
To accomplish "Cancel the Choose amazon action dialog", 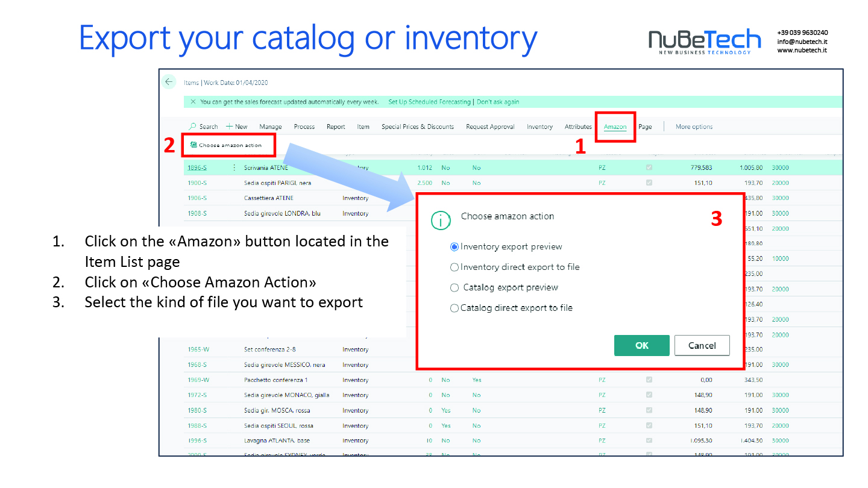I will pos(702,345).
